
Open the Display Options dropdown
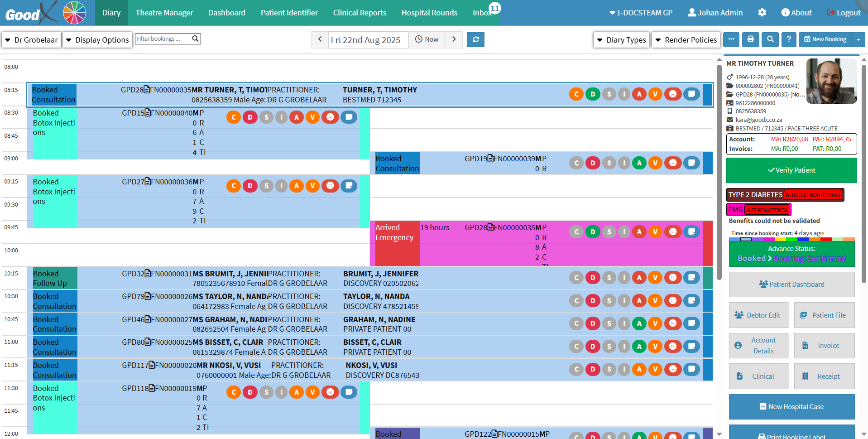pos(97,40)
